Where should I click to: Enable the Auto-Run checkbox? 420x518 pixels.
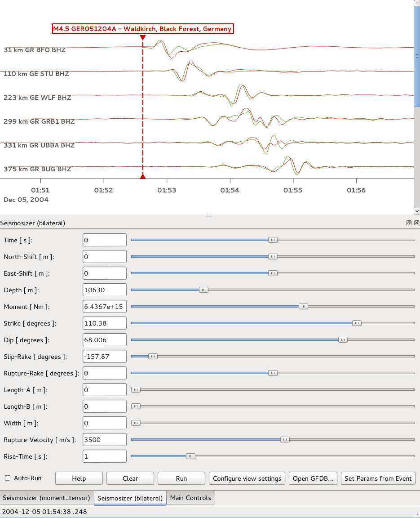click(8, 478)
